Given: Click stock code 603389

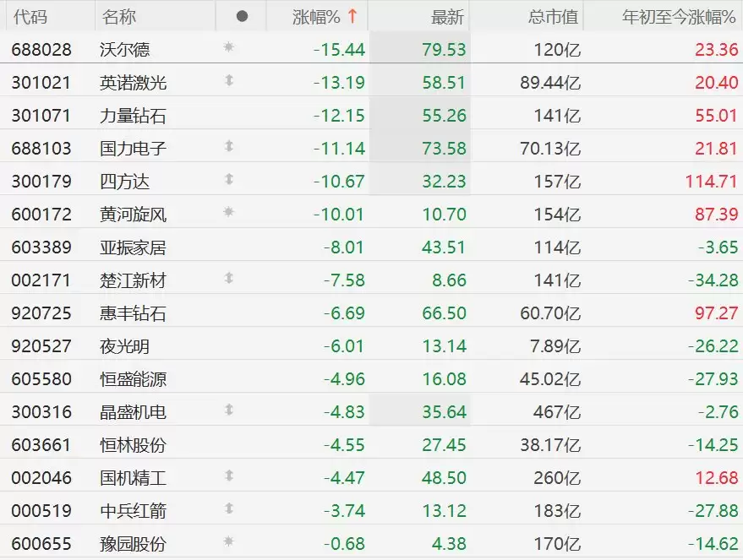Looking at the screenshot, I should click(41, 247).
